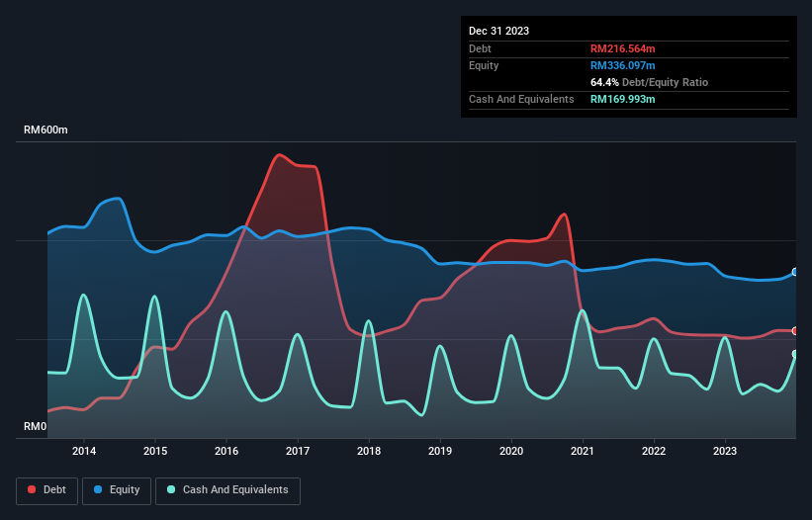The width and height of the screenshot is (812, 520).
Task: Select the blue Equity endpoint marker on chart
Action: click(795, 272)
